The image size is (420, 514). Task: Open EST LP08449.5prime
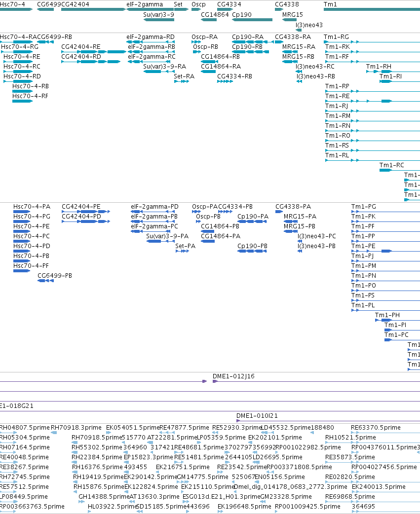pos(23,496)
